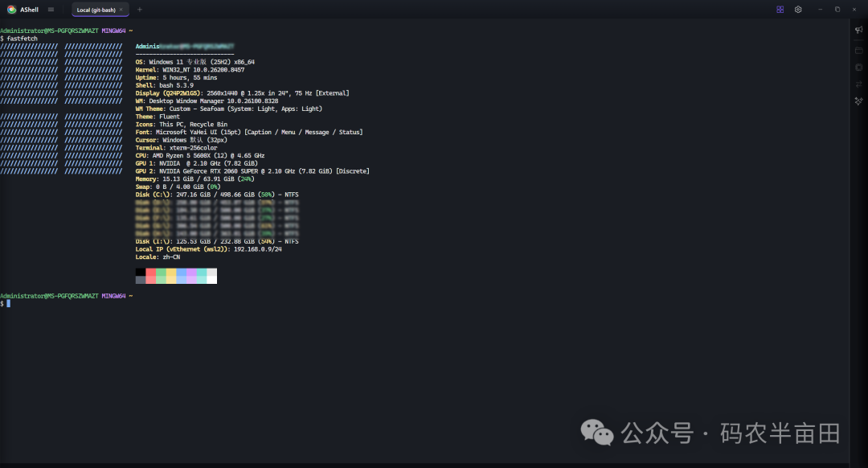
Task: Click the 'Swap: 0 B / 4.00 GiB' line
Action: coord(178,187)
